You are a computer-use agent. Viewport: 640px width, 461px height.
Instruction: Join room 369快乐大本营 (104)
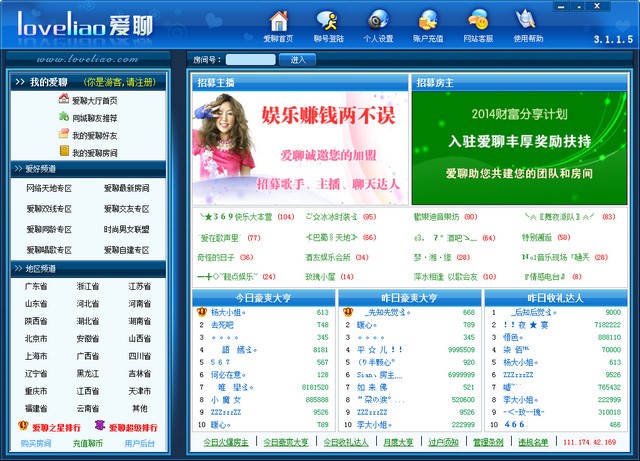[x=247, y=217]
